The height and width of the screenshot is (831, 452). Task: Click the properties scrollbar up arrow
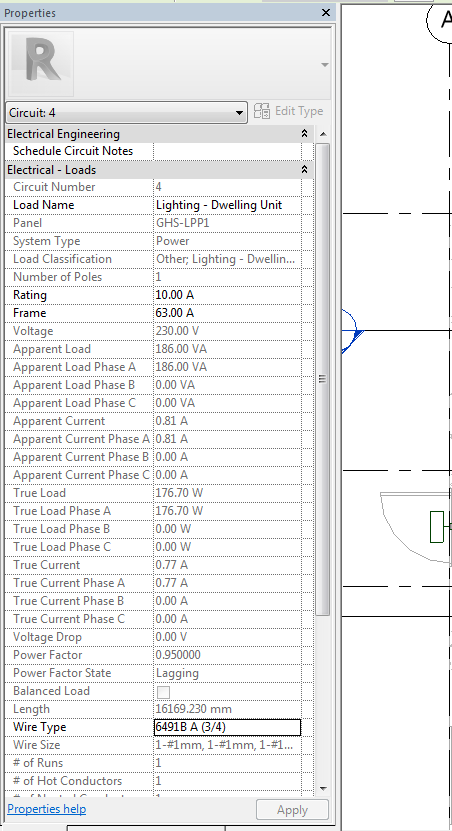(x=323, y=134)
